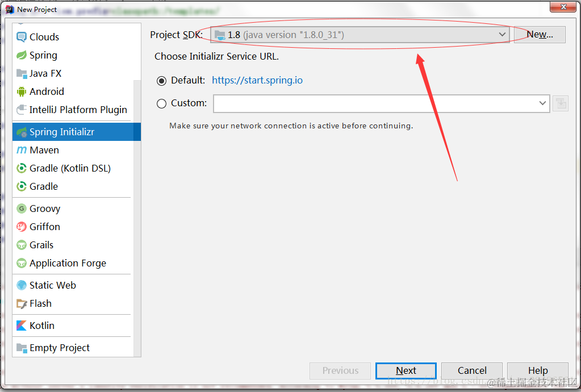Click the Java FX folder icon
This screenshot has height=392, width=581.
(x=22, y=73)
